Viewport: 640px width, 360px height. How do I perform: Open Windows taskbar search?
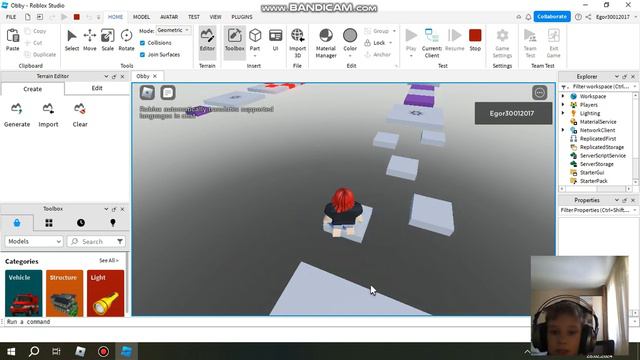pyautogui.click(x=34, y=351)
